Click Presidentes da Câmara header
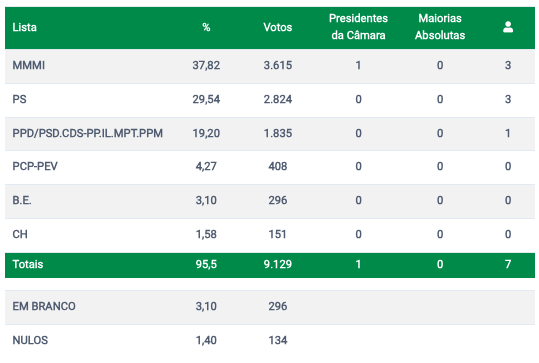 [x=358, y=27]
